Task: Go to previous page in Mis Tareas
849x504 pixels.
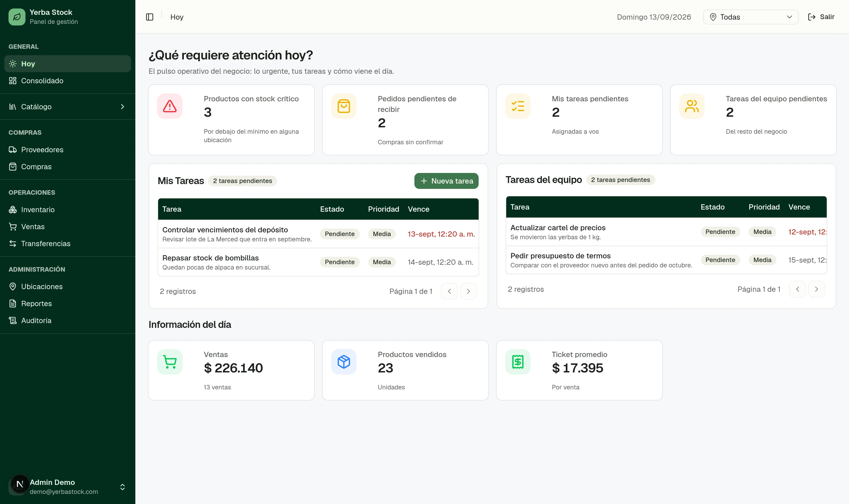Action: click(x=449, y=291)
